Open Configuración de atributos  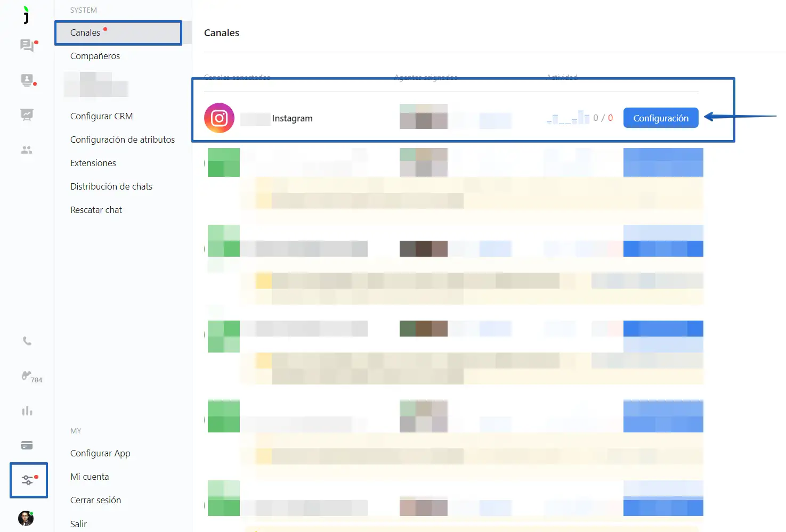tap(123, 140)
